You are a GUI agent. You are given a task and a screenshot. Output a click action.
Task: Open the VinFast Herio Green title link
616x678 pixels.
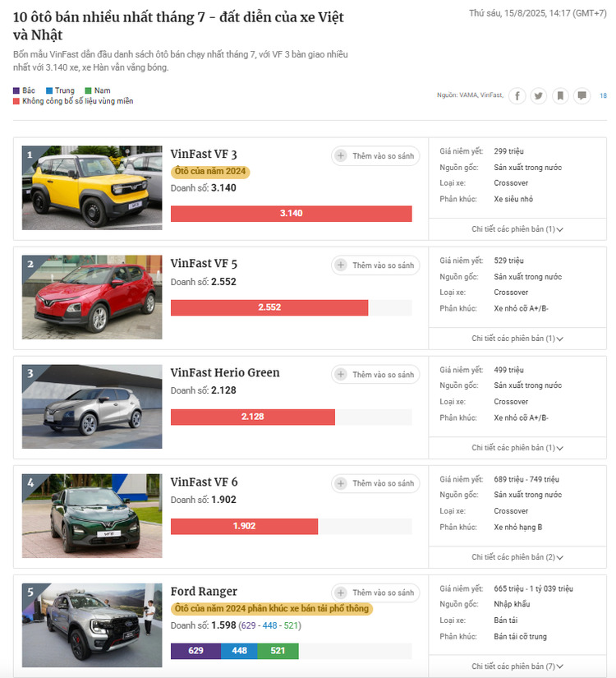pyautogui.click(x=225, y=373)
